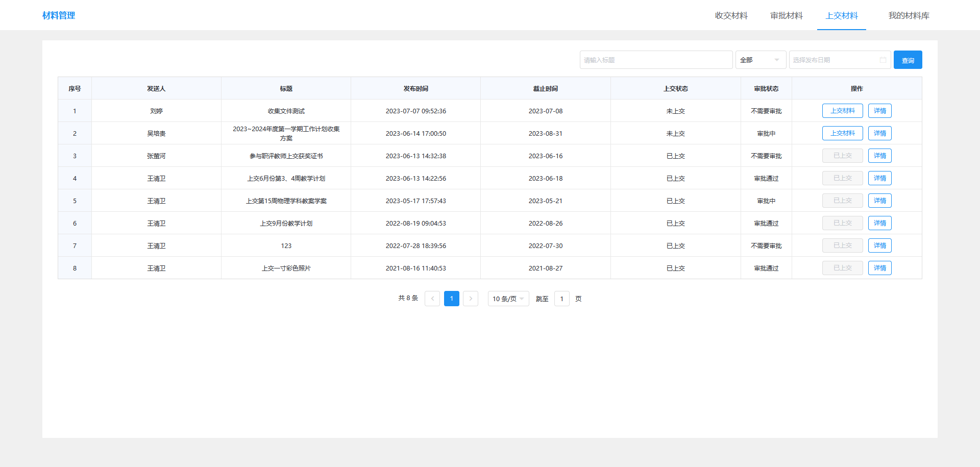980x467 pixels.
Task: Click the jump-to page number input
Action: 561,299
